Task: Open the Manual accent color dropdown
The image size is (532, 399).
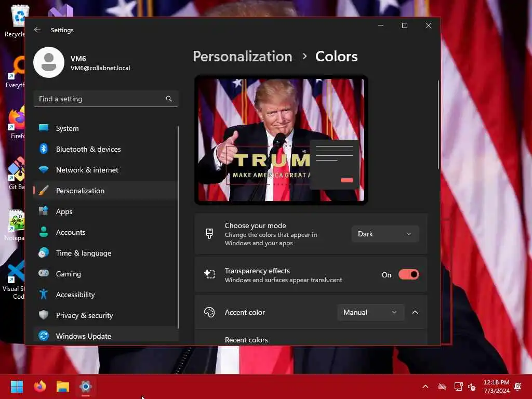Action: point(370,312)
